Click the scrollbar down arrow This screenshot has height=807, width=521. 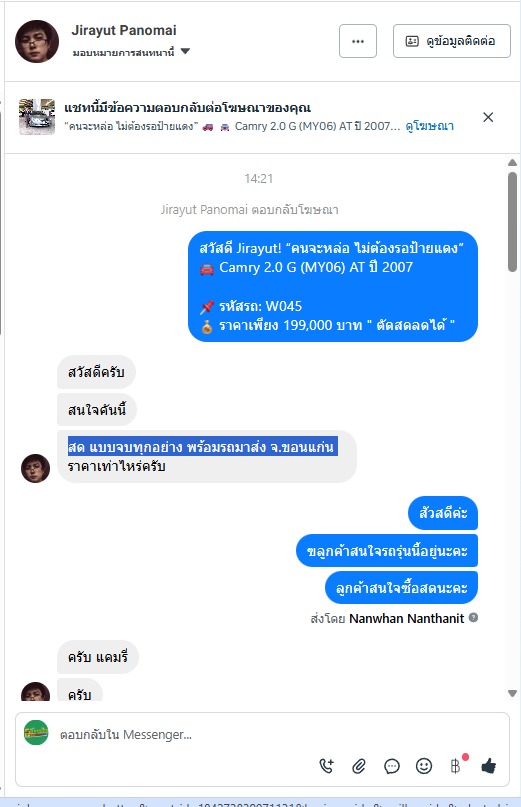512,693
